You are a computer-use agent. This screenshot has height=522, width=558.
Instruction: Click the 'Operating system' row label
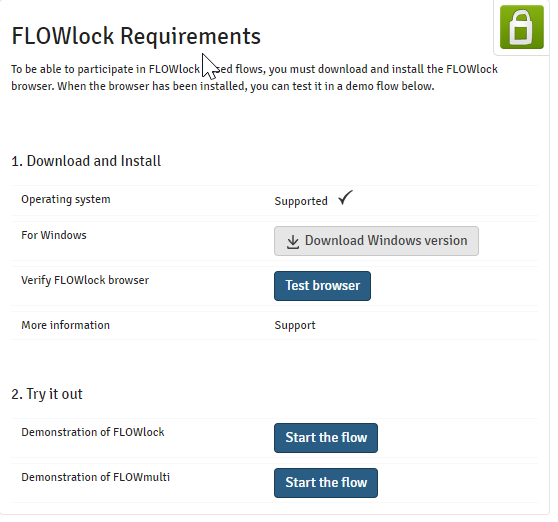click(66, 199)
